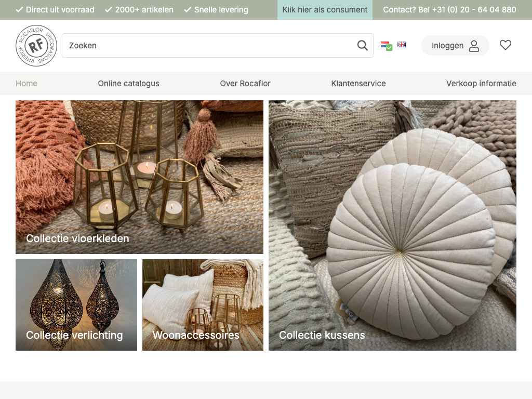Open wishlist via the heart icon

tap(505, 45)
